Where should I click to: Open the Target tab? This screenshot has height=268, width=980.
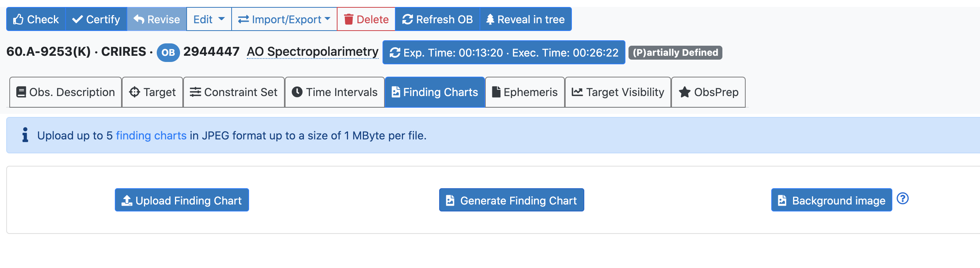[152, 92]
